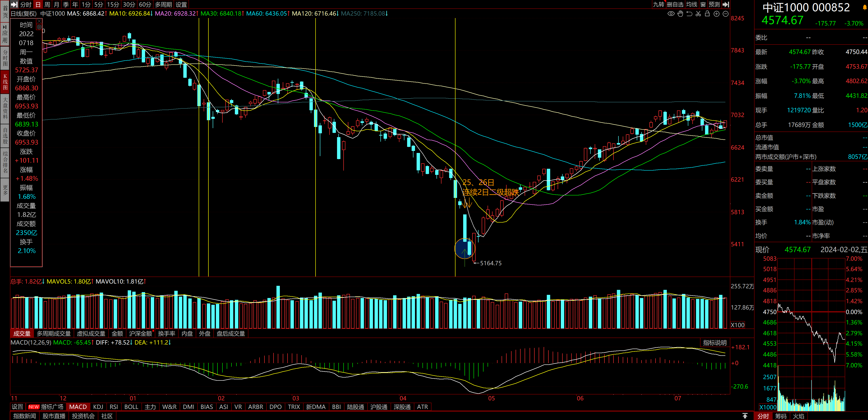868x420 pixels.
Task: Open gear settings on data panel
Action: tap(39, 27)
